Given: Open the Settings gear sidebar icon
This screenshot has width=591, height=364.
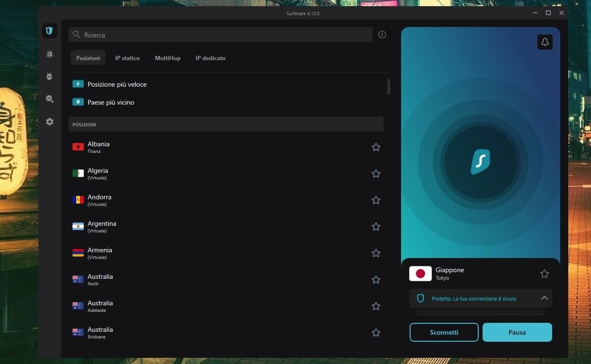Looking at the screenshot, I should point(49,122).
